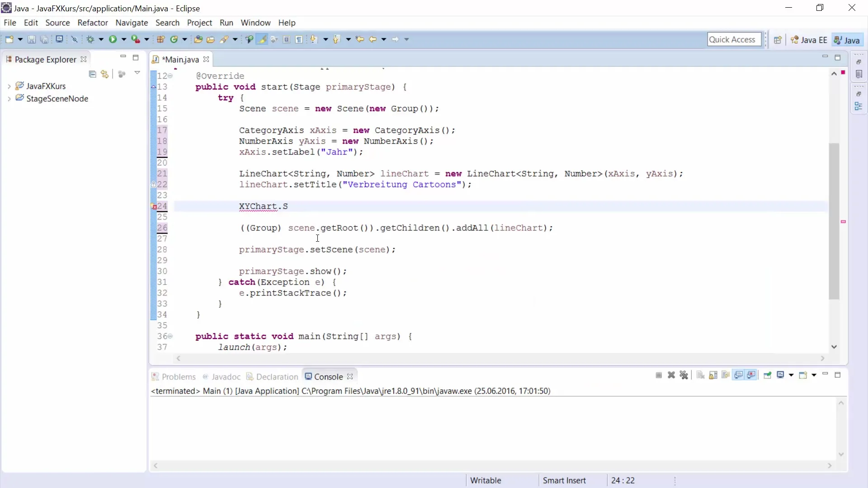This screenshot has height=488, width=868.
Task: Save the current file with the Save icon
Action: tap(32, 39)
